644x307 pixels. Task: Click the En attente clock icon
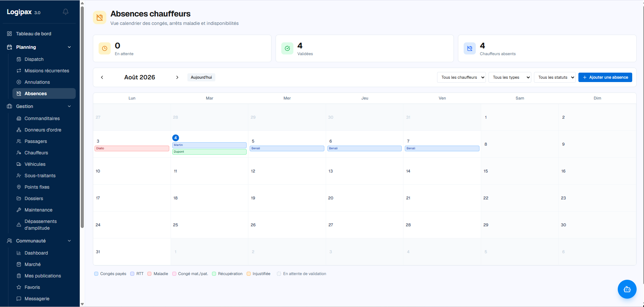105,48
